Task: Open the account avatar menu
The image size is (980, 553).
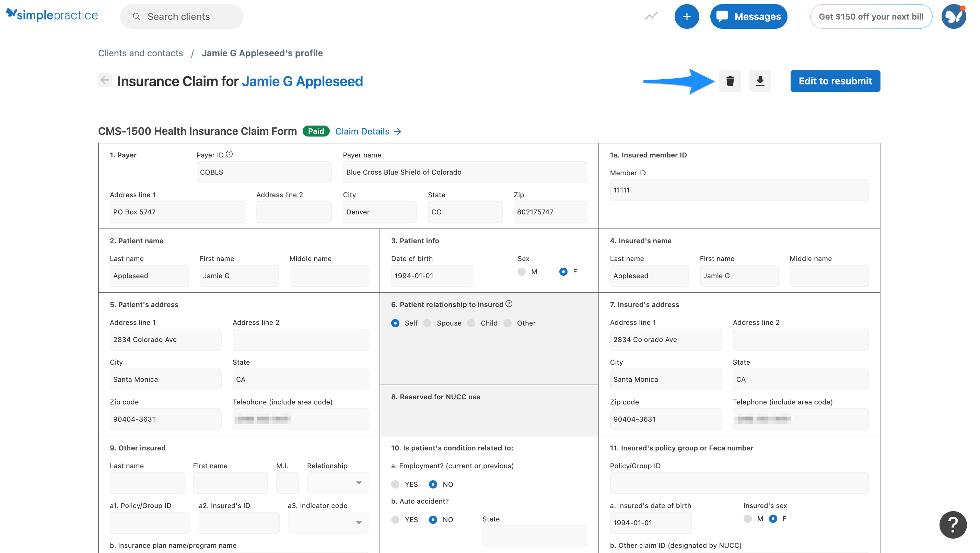Action: coord(953,16)
